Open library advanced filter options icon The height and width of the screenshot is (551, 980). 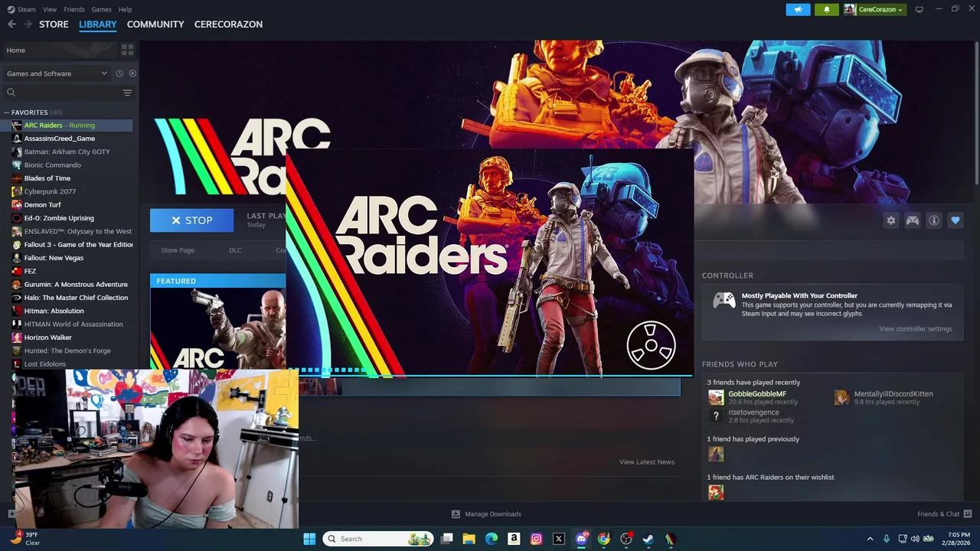tap(127, 93)
